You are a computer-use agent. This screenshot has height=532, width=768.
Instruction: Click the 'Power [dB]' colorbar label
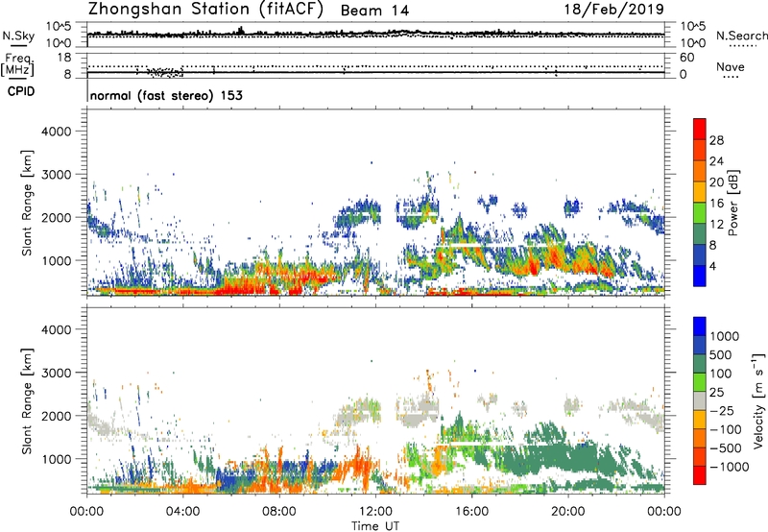click(x=733, y=203)
